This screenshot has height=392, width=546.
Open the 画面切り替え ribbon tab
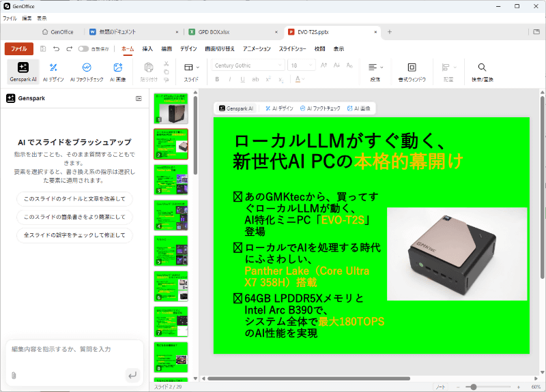pos(220,48)
